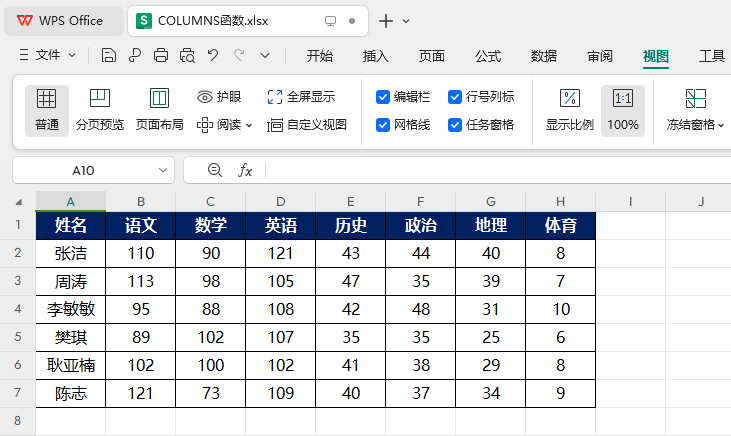Viewport: 731px width, 436px height.
Task: Toggle the 行号列标 headings checkbox
Action: coord(455,97)
